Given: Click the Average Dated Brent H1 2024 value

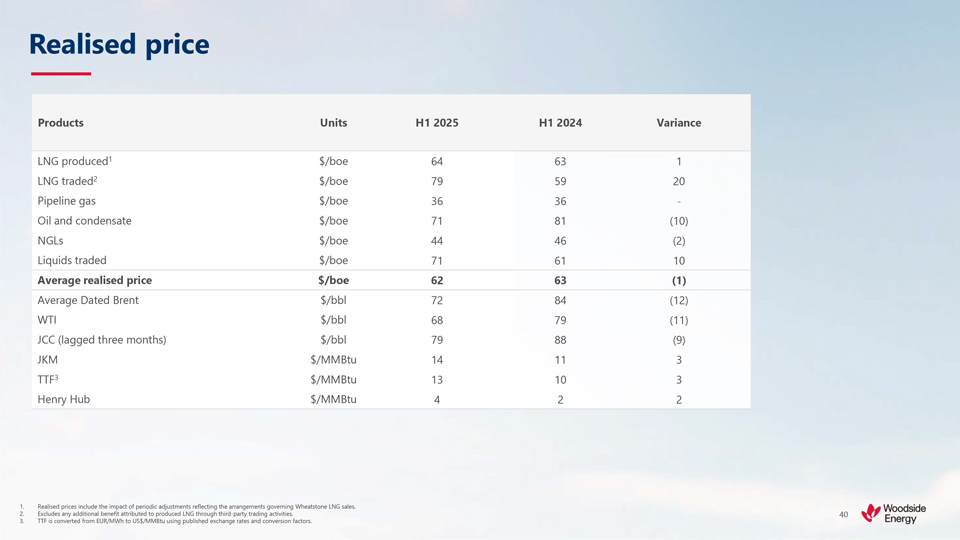Looking at the screenshot, I should click(x=560, y=301).
